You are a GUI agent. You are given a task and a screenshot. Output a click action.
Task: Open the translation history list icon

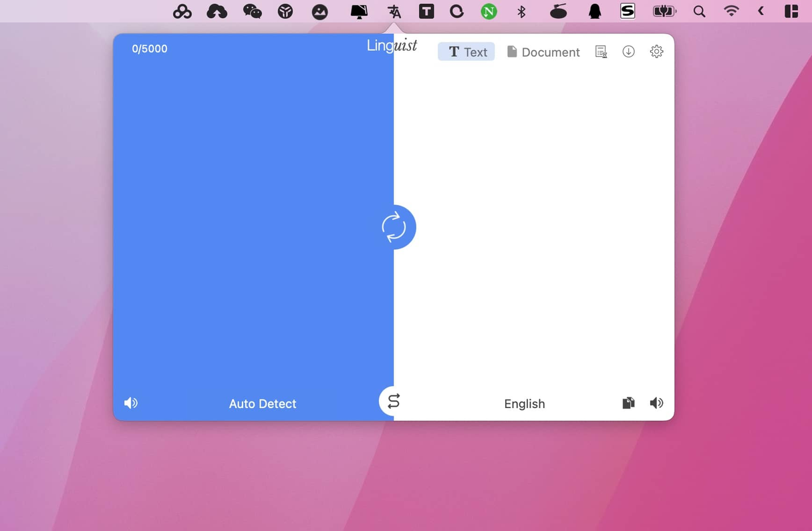point(601,52)
